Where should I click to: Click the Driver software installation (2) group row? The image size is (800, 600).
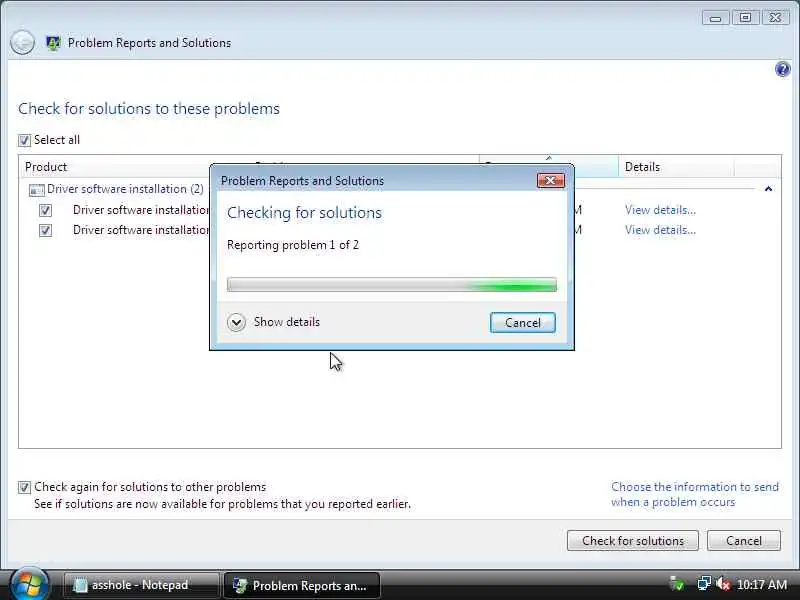tap(125, 189)
